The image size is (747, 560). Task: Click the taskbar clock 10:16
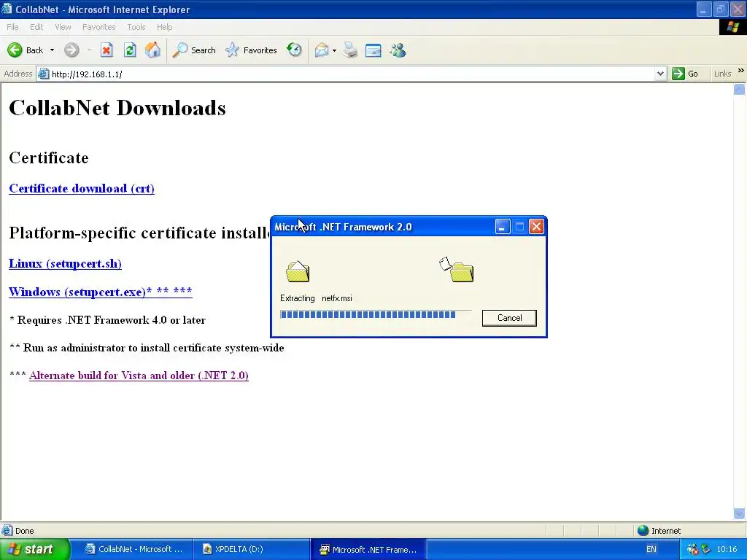point(727,549)
